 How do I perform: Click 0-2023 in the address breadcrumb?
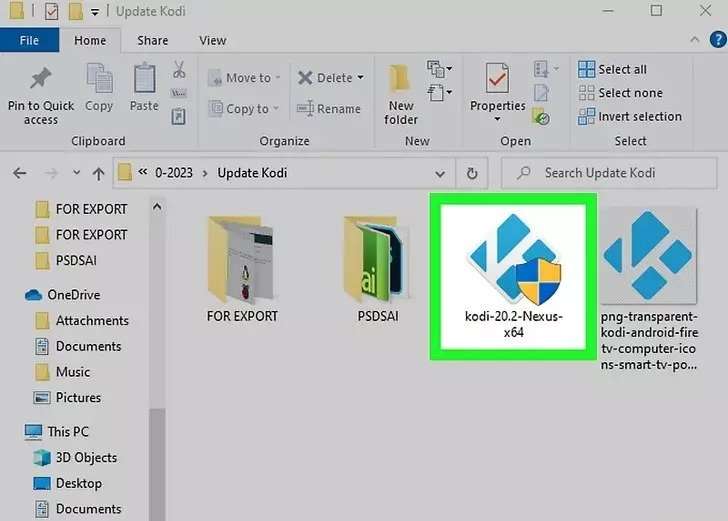coord(174,173)
